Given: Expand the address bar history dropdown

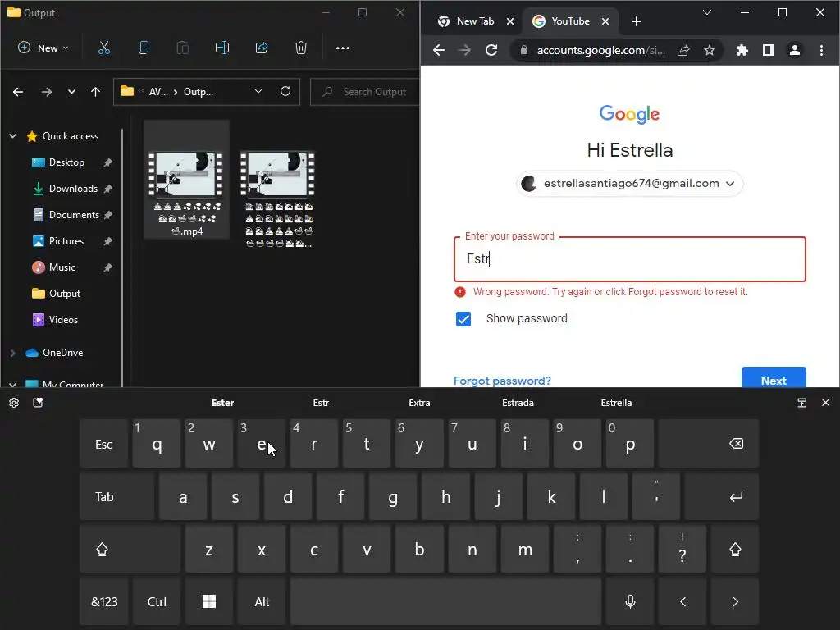Looking at the screenshot, I should (x=258, y=92).
